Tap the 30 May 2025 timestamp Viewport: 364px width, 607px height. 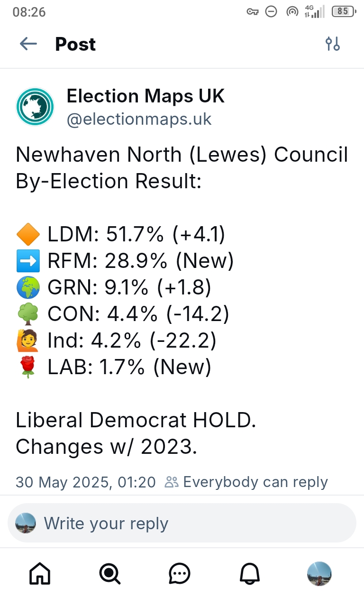tap(85, 482)
